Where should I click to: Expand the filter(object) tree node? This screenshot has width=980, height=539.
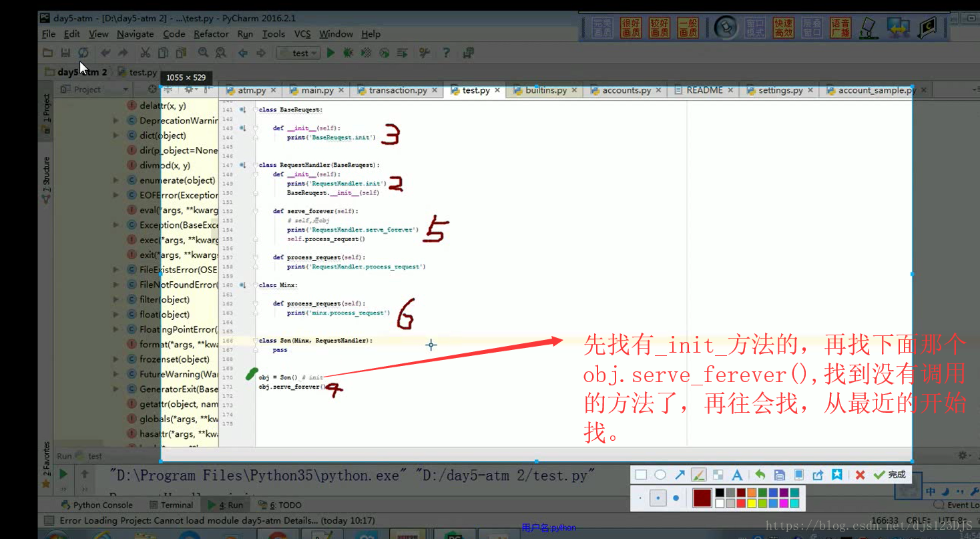[116, 300]
